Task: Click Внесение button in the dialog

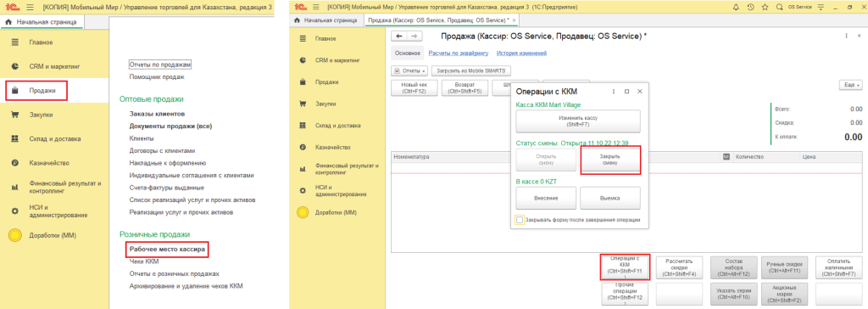Action: point(546,198)
